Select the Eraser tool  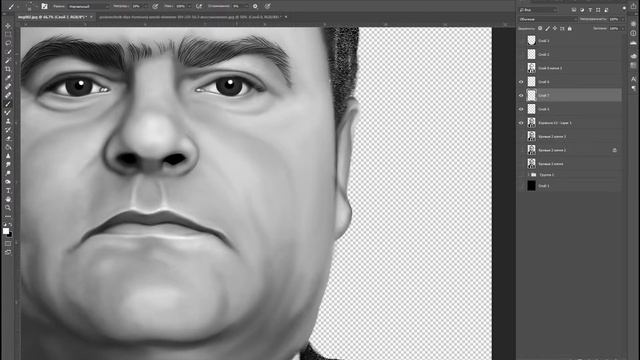(8, 138)
